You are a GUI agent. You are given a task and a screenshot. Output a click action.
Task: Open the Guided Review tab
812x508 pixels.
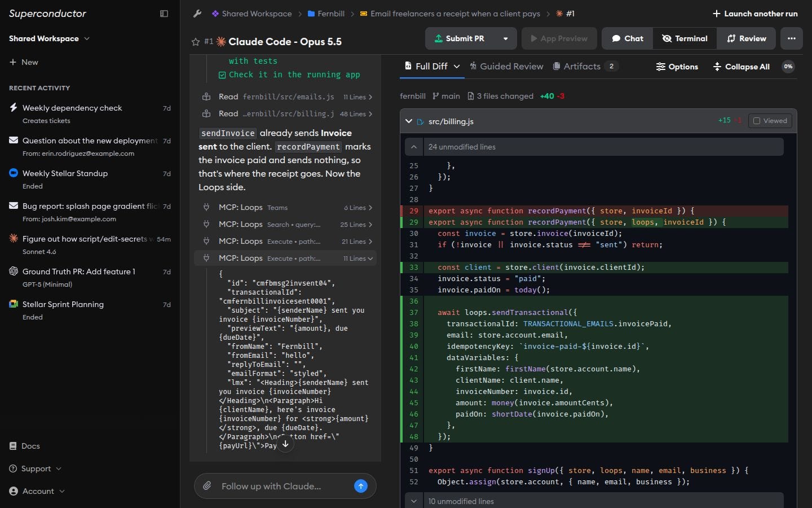point(506,66)
